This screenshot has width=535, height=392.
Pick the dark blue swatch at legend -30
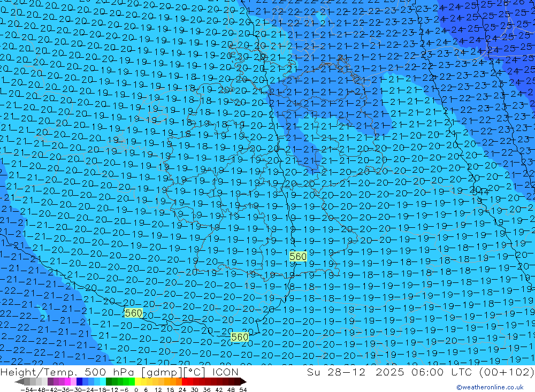coord(80,381)
